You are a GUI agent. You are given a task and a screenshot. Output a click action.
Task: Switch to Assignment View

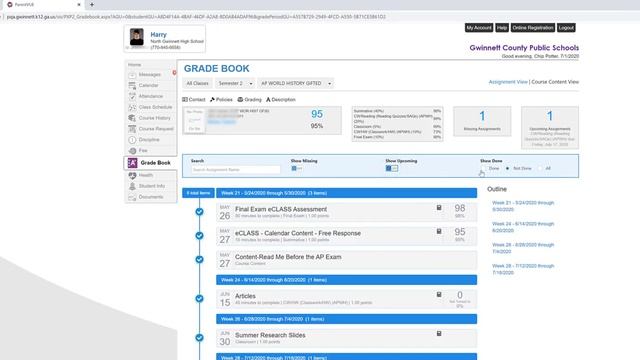(508, 82)
